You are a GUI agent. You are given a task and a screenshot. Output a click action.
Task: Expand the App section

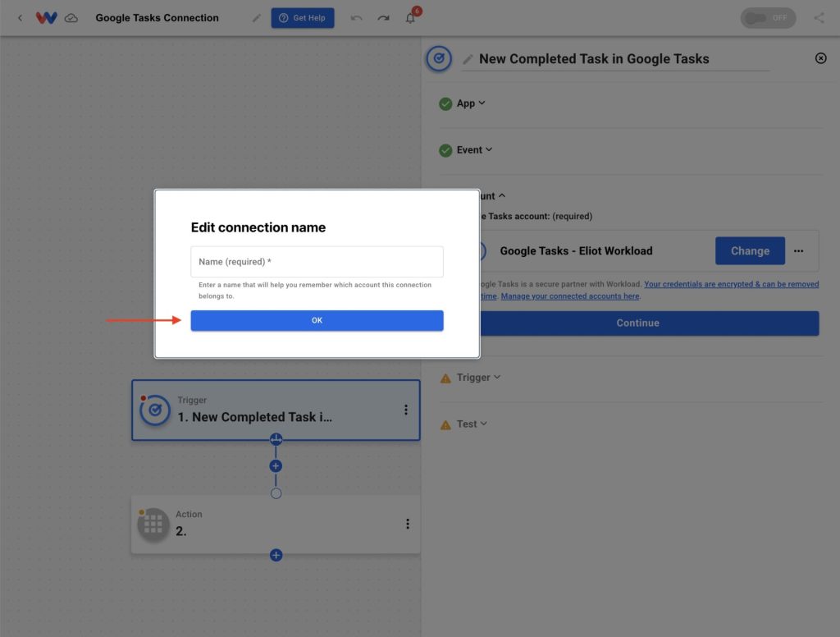coord(471,103)
